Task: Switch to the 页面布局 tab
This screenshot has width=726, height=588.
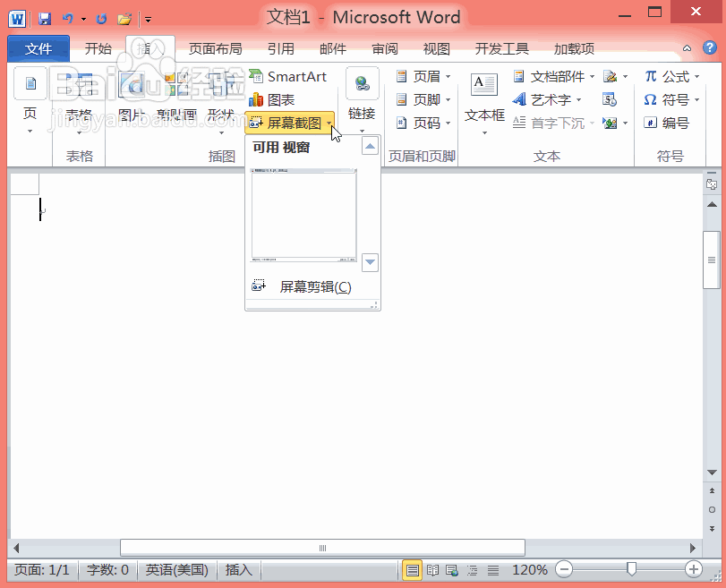Action: click(x=216, y=48)
